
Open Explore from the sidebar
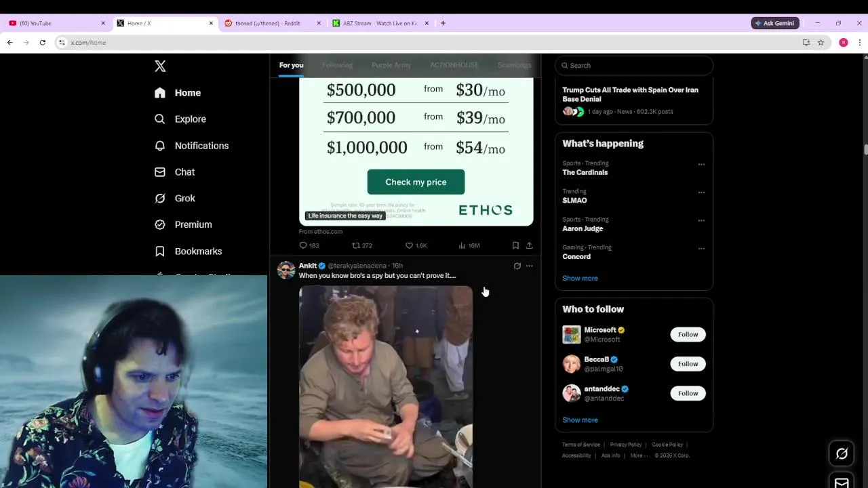pyautogui.click(x=180, y=119)
